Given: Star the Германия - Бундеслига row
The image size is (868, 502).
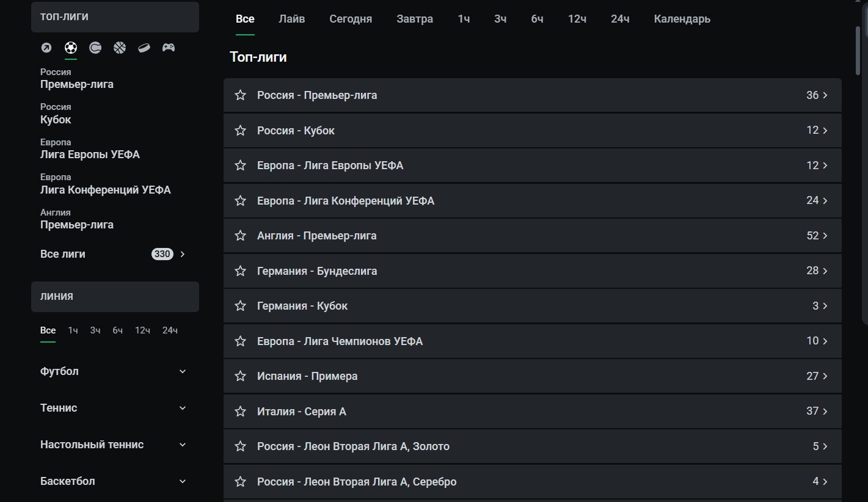Looking at the screenshot, I should click(241, 271).
